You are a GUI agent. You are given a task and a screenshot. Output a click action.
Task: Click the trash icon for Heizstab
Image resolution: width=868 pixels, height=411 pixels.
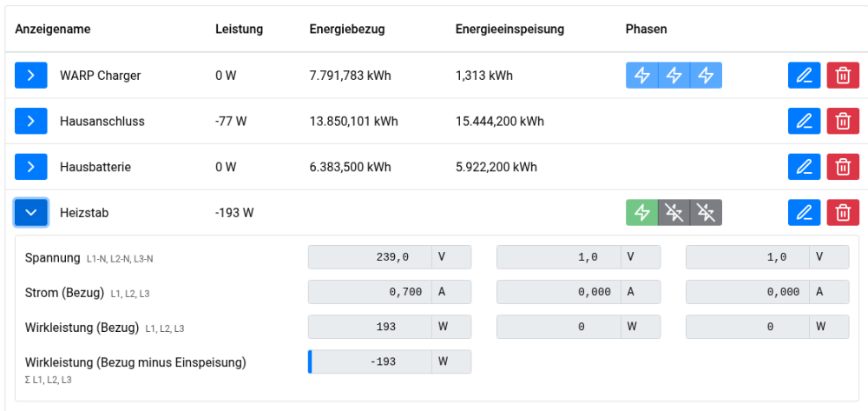(843, 212)
